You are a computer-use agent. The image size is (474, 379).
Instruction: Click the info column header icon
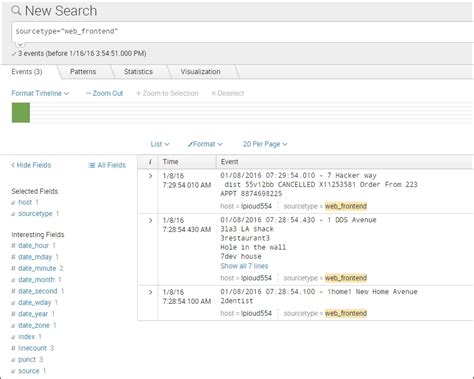coord(150,162)
